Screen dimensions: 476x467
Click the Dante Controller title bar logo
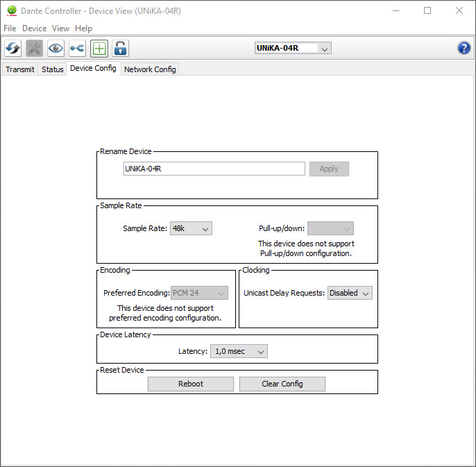click(x=10, y=11)
